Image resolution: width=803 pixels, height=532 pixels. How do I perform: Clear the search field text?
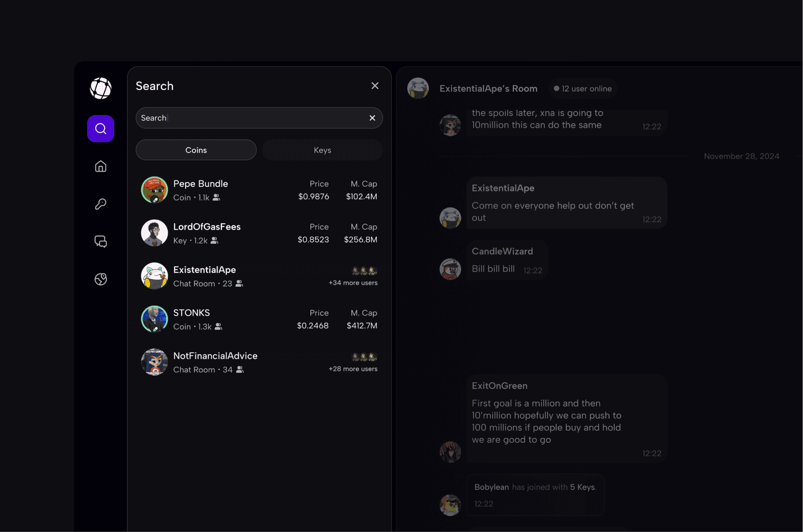(x=372, y=118)
